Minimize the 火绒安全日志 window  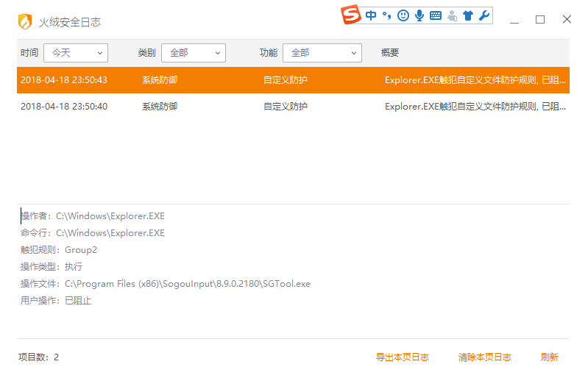pos(514,20)
